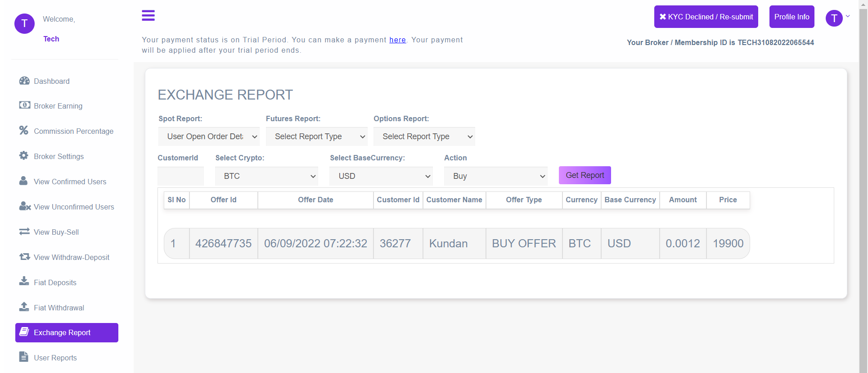Click the customer name Kundan cell
868x373 pixels.
point(454,243)
